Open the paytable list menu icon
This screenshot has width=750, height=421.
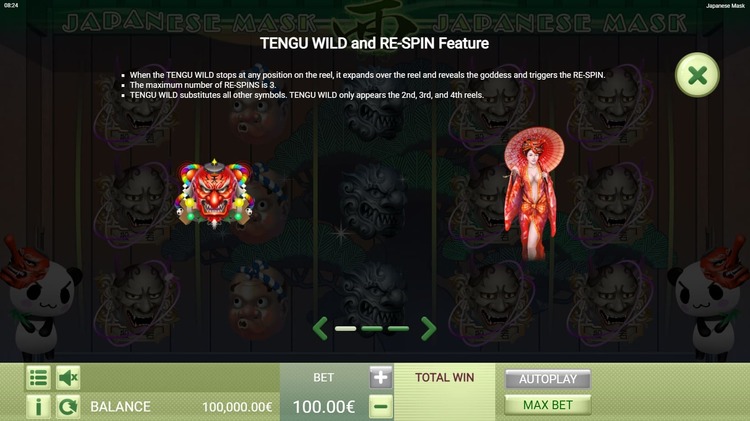38,377
